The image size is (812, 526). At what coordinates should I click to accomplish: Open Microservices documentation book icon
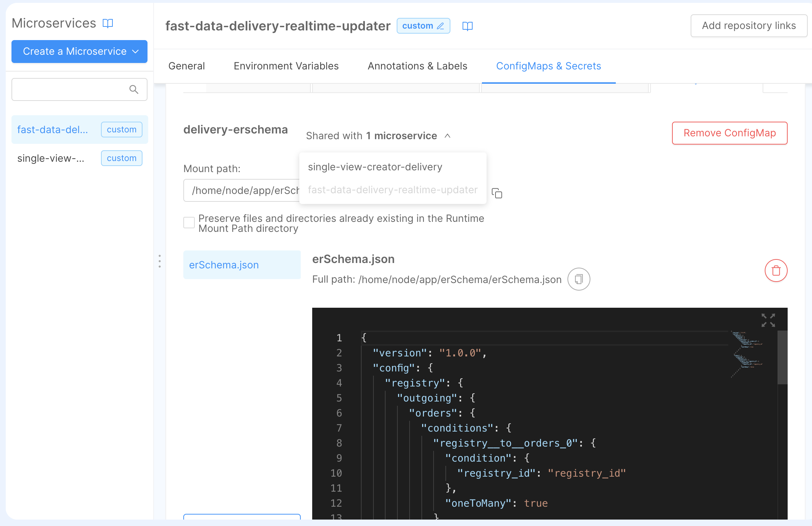[108, 23]
